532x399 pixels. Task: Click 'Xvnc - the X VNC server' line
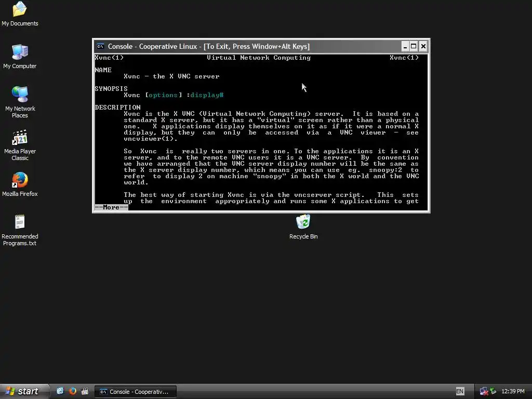tap(171, 76)
